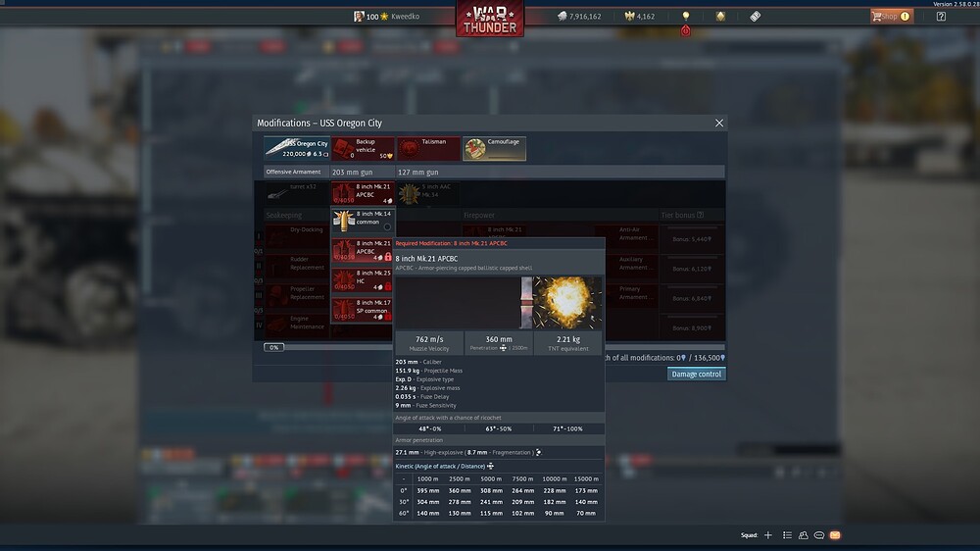
Task: Open the Camouflage option
Action: pos(494,148)
